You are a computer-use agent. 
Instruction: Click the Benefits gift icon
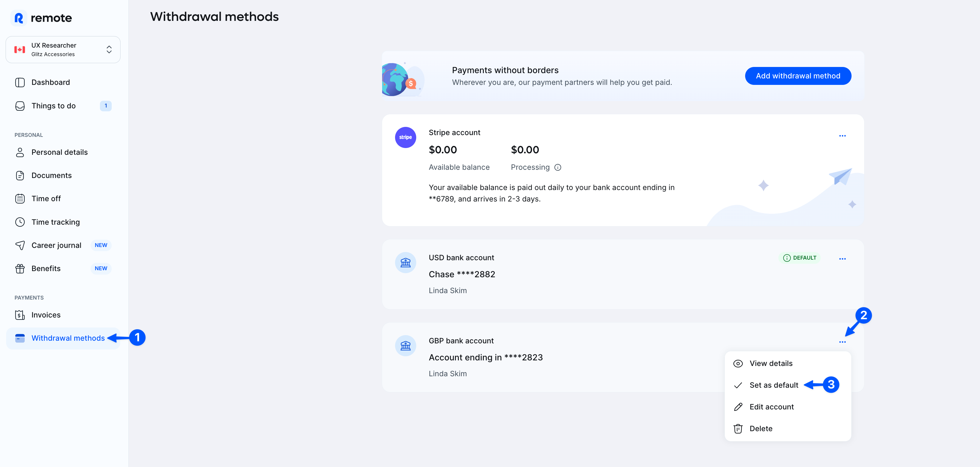click(20, 268)
